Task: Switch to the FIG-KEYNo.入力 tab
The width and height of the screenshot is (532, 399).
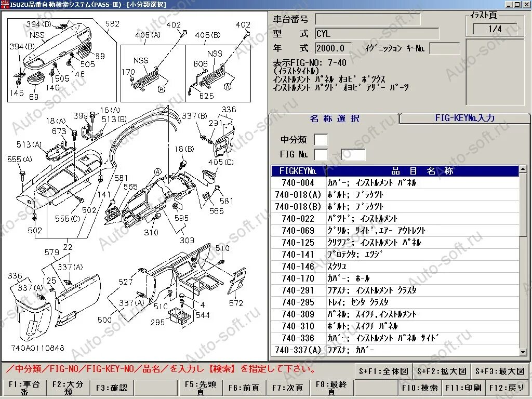Action: point(464,118)
